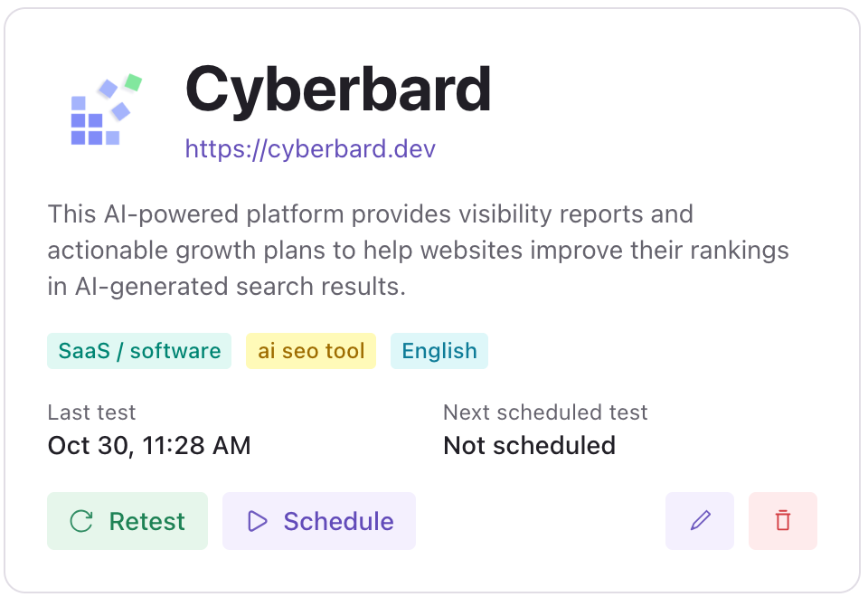
Task: Open the https://cyberbard.dev link
Action: coord(310,149)
